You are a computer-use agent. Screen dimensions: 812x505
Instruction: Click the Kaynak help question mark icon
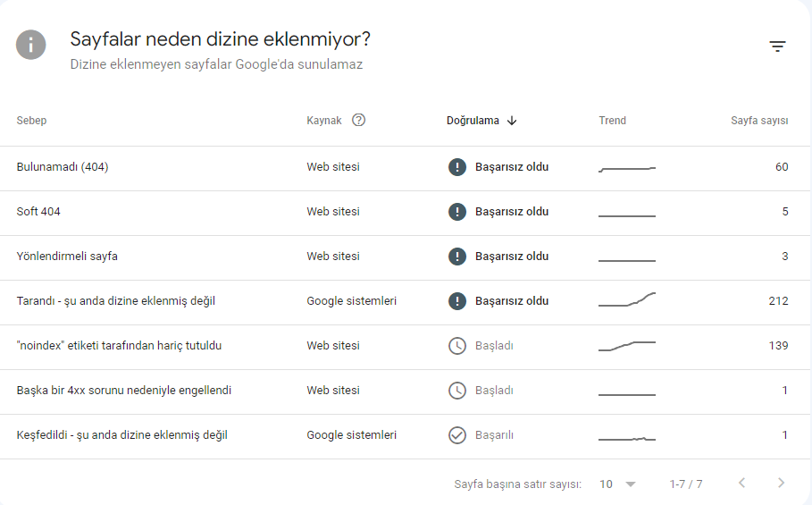358,120
